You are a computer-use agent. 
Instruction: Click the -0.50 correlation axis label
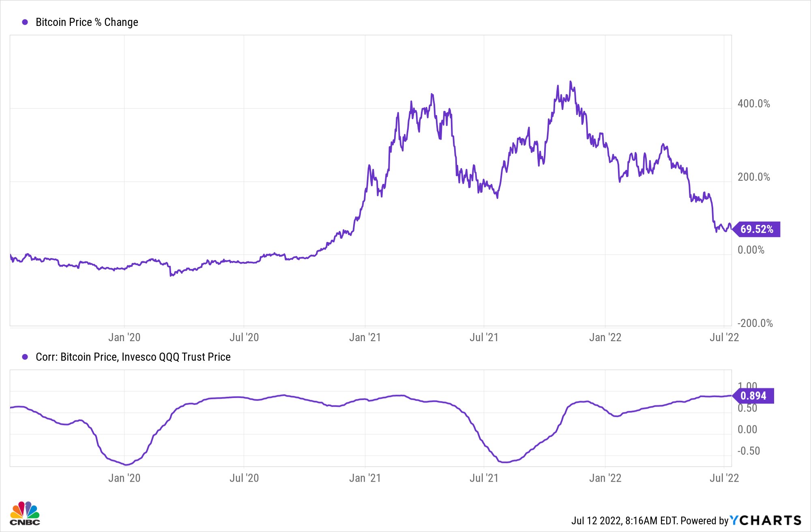click(x=749, y=451)
